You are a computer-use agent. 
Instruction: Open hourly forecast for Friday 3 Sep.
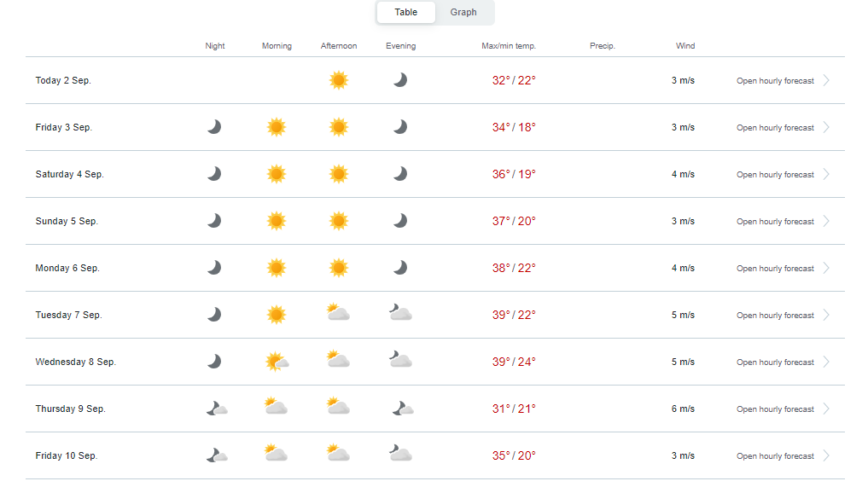pyautogui.click(x=775, y=128)
